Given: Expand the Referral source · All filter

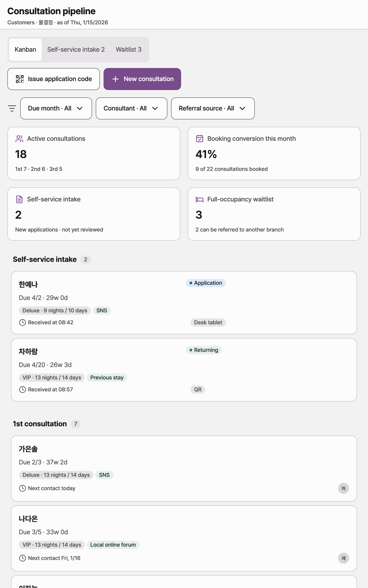Looking at the screenshot, I should [213, 108].
